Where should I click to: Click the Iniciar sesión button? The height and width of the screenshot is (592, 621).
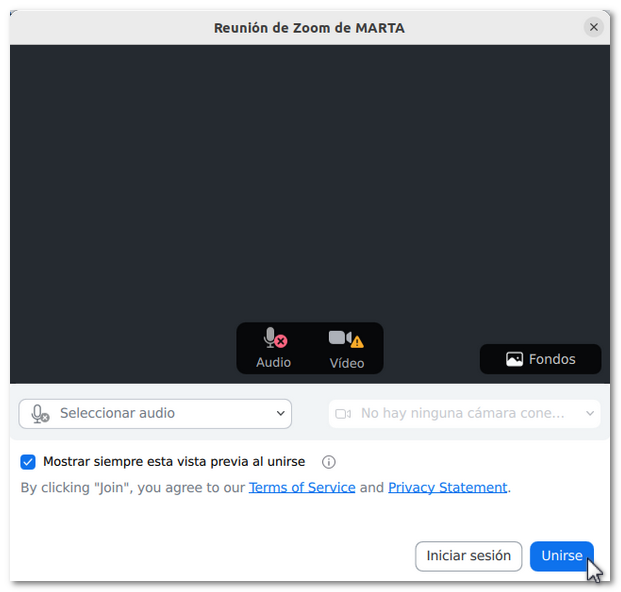click(x=469, y=556)
